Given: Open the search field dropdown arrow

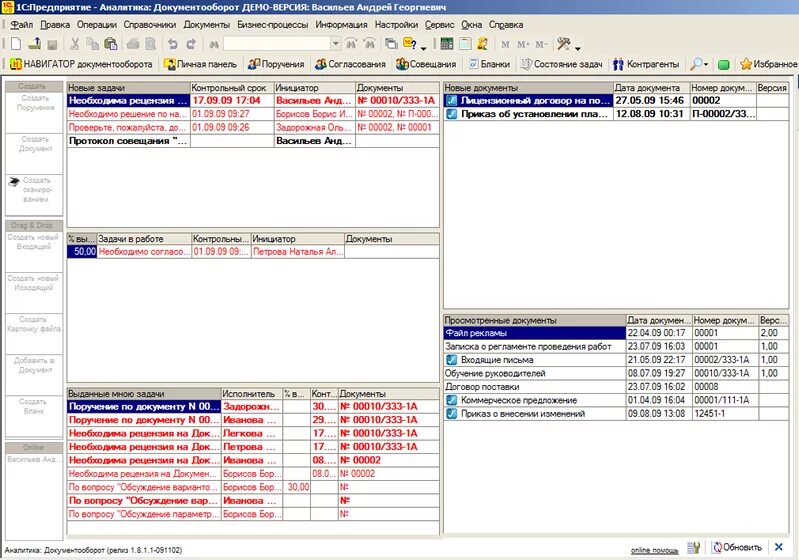Looking at the screenshot, I should [335, 44].
